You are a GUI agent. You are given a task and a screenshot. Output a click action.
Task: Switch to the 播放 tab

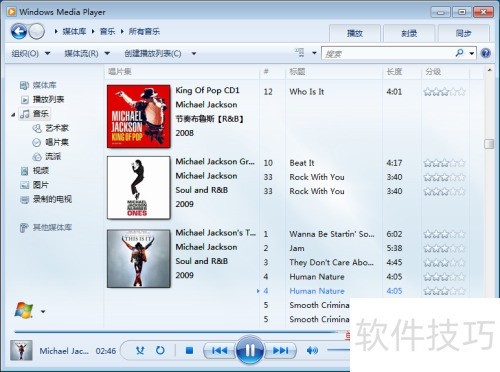(x=355, y=33)
